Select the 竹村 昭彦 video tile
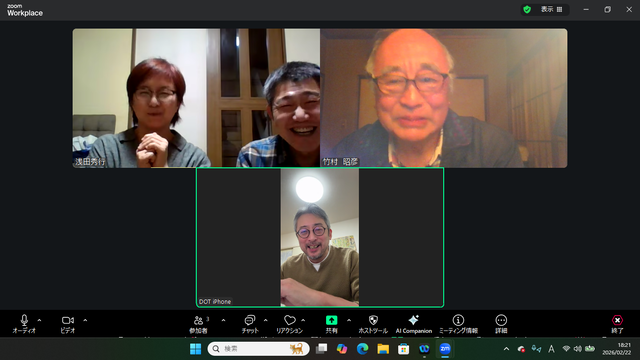 pyautogui.click(x=444, y=98)
